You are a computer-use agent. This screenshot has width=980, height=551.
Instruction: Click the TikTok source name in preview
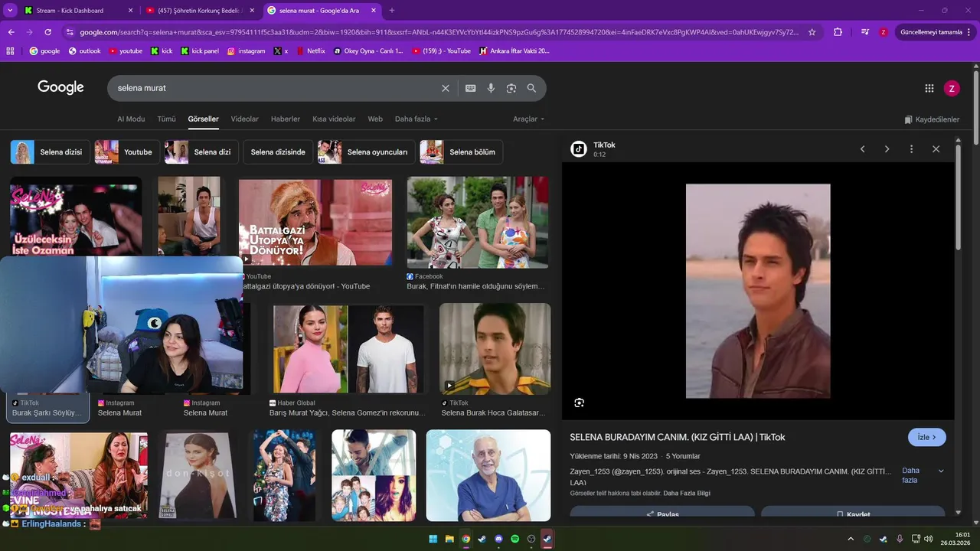604,145
